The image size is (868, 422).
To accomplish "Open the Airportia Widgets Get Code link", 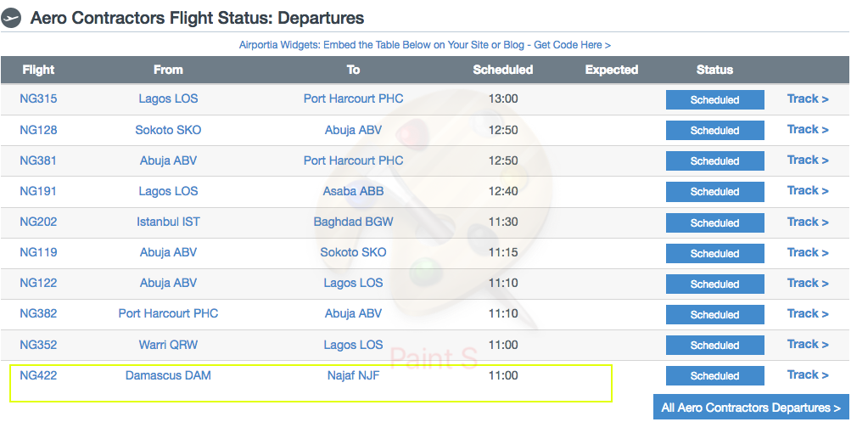I will (424, 45).
